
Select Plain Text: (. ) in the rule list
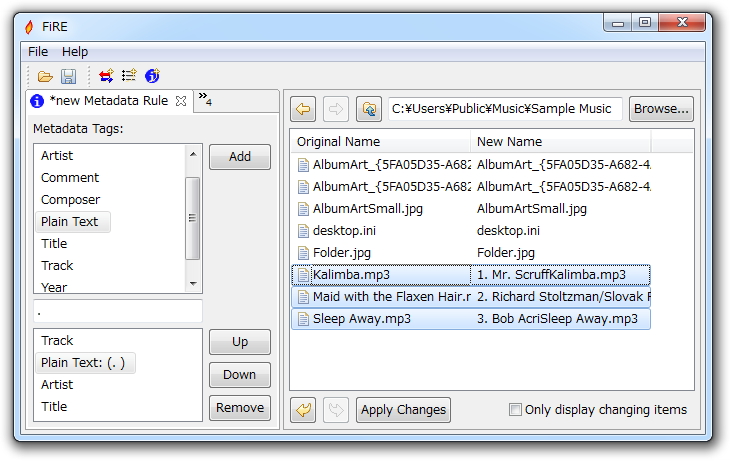pos(85,363)
